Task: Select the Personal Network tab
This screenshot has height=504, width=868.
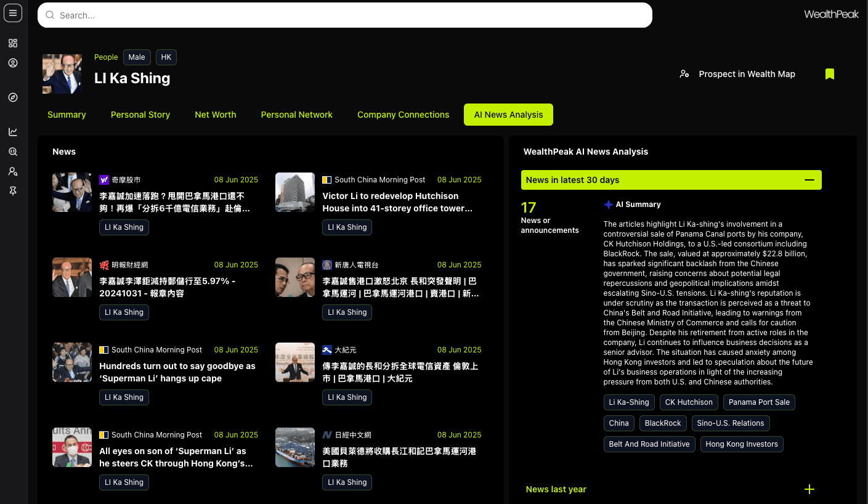Action: [x=297, y=115]
